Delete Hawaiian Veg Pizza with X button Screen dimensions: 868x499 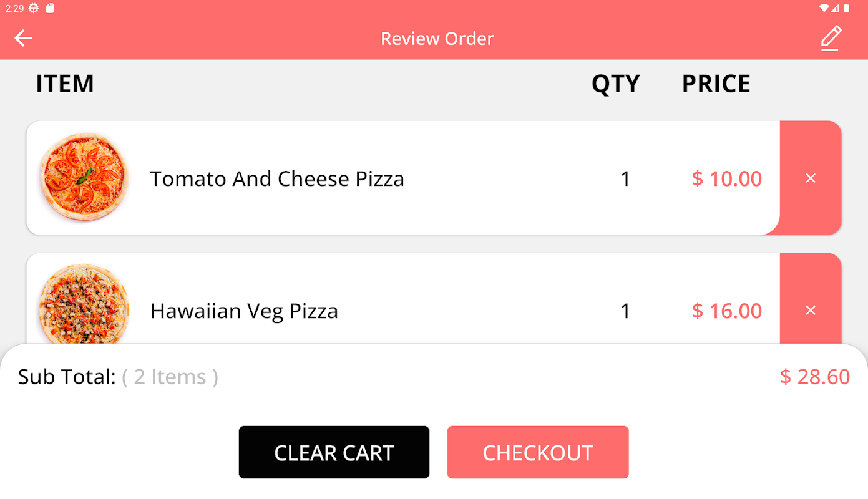(x=811, y=310)
